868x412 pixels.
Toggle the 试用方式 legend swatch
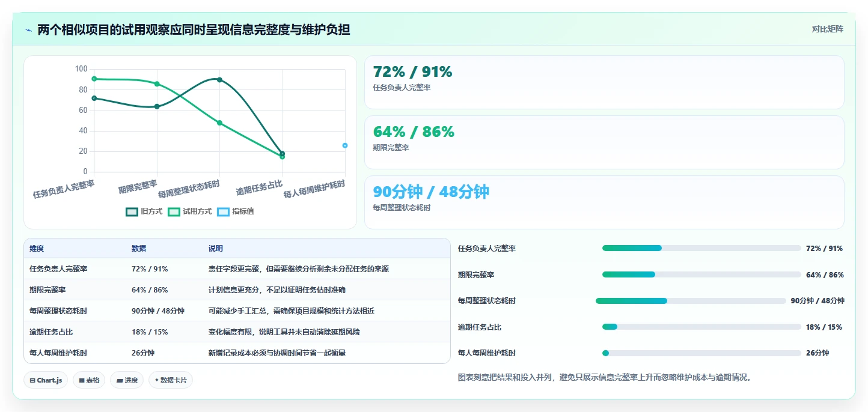[x=174, y=211]
